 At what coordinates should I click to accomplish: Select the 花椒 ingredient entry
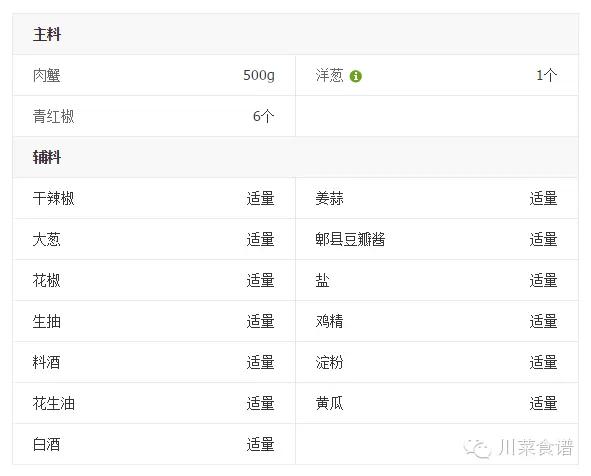pyautogui.click(x=46, y=280)
